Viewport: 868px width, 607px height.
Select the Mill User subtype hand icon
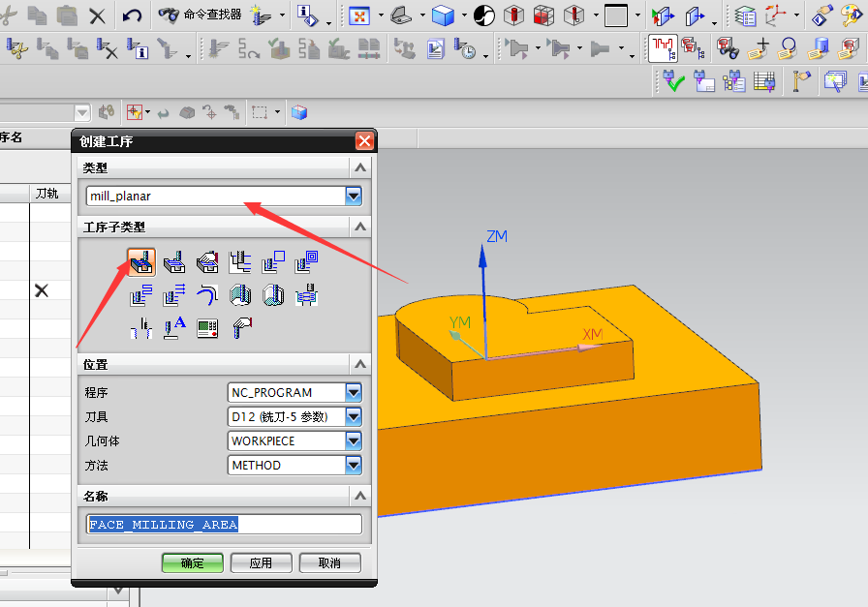pyautogui.click(x=242, y=328)
